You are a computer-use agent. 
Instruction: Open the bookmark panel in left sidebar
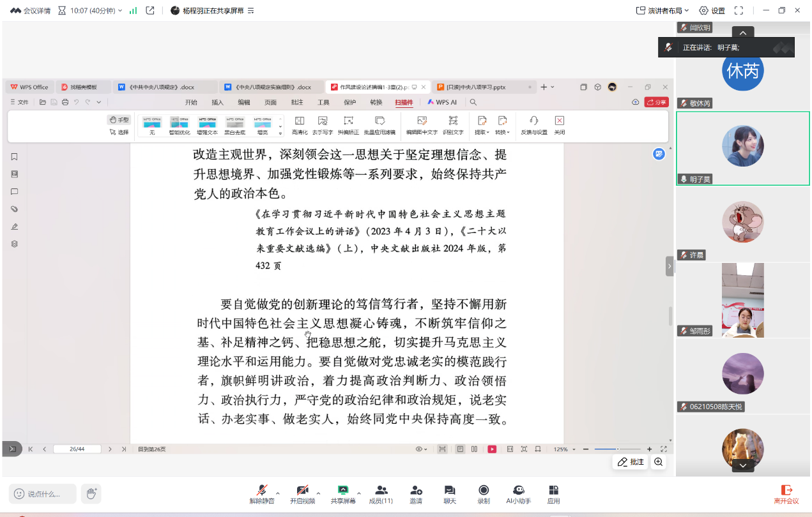(14, 157)
